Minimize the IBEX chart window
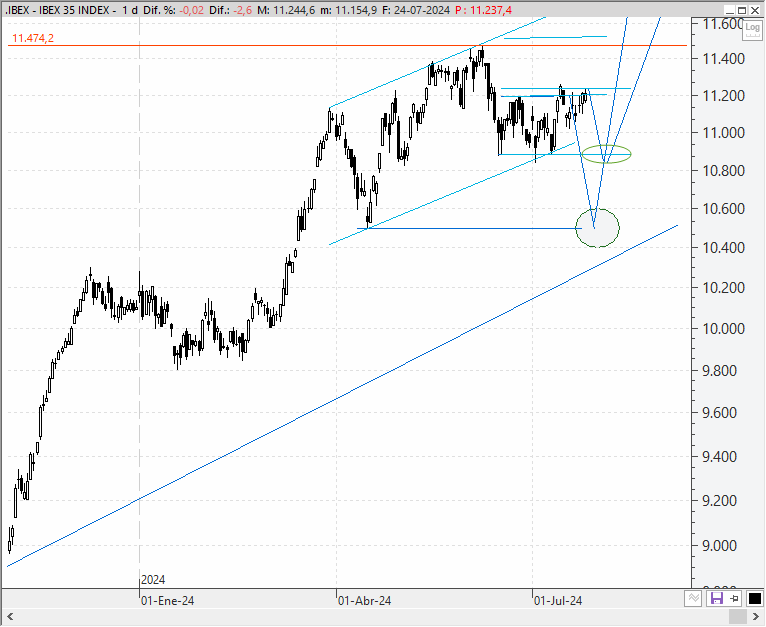Viewport: 766px width, 627px height. pyautogui.click(x=730, y=10)
